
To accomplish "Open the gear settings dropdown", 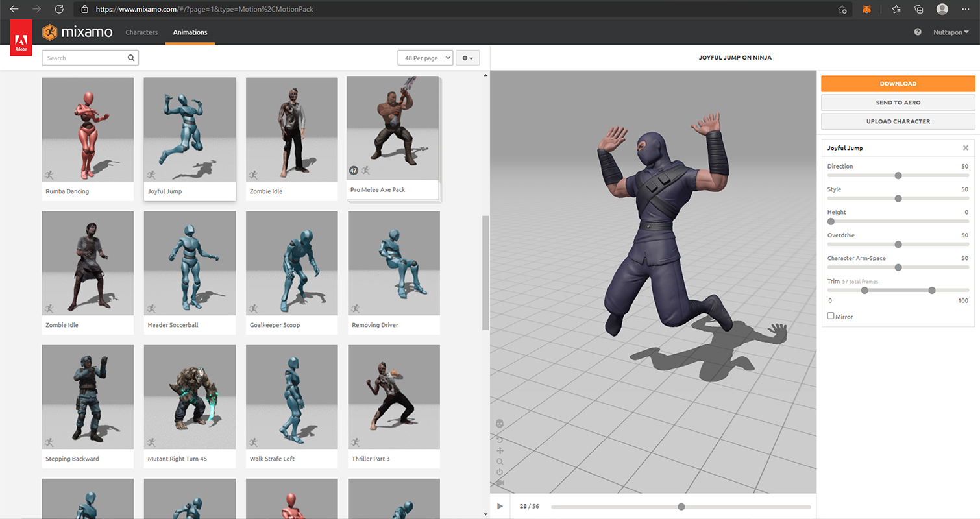I will pyautogui.click(x=467, y=58).
